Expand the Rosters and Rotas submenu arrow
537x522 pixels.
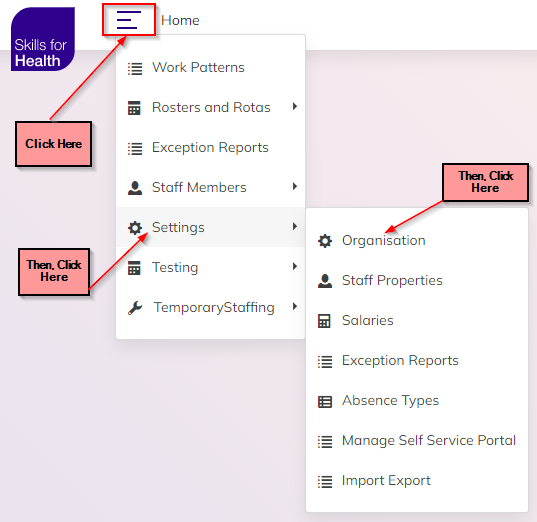[x=295, y=107]
